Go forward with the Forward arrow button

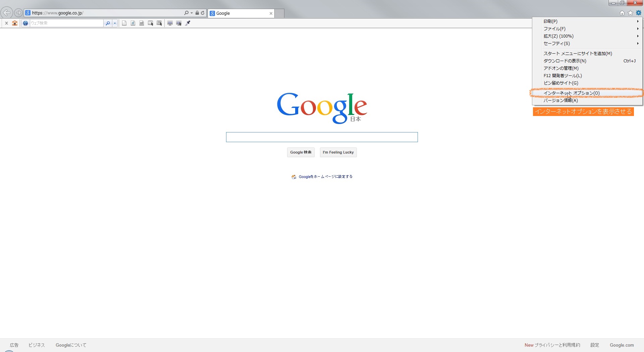pyautogui.click(x=18, y=13)
